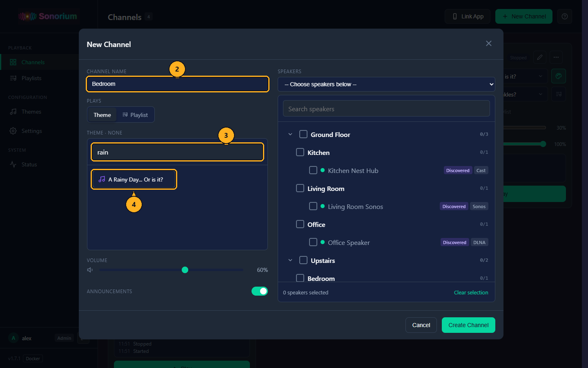
Task: Select the Office Speaker checkbox
Action: pyautogui.click(x=313, y=242)
